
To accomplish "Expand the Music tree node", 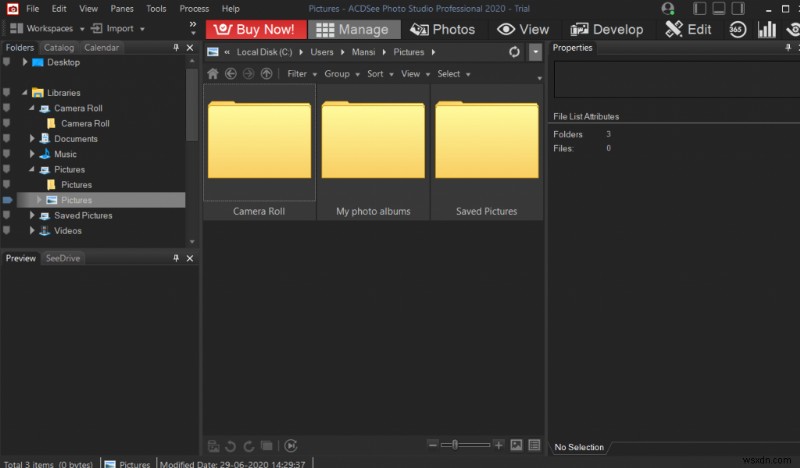I will pyautogui.click(x=32, y=154).
